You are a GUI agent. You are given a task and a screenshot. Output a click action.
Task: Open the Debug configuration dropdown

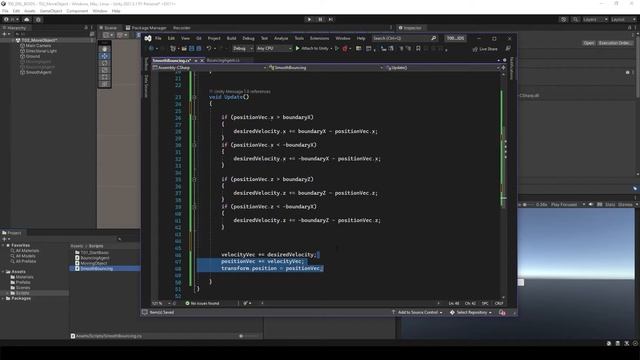(x=242, y=49)
